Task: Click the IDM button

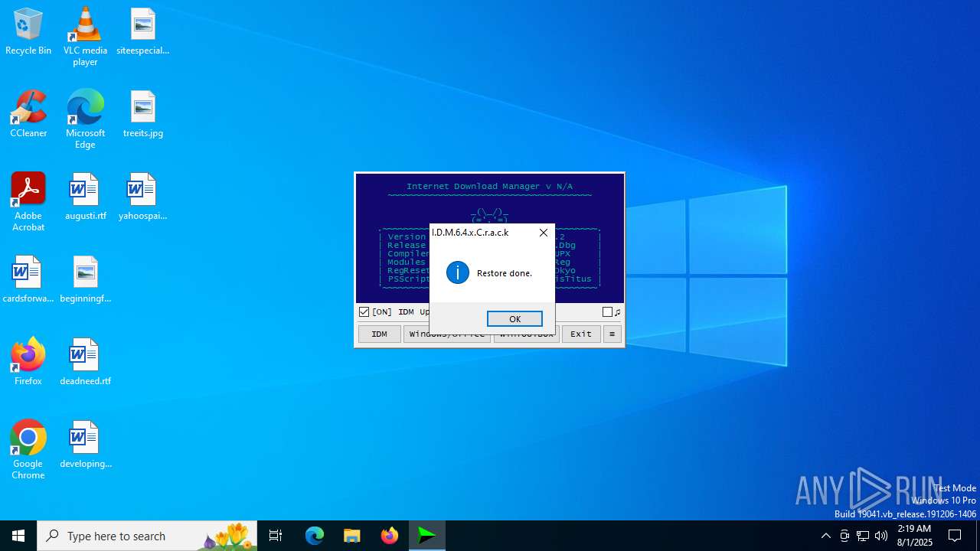Action: click(x=380, y=334)
